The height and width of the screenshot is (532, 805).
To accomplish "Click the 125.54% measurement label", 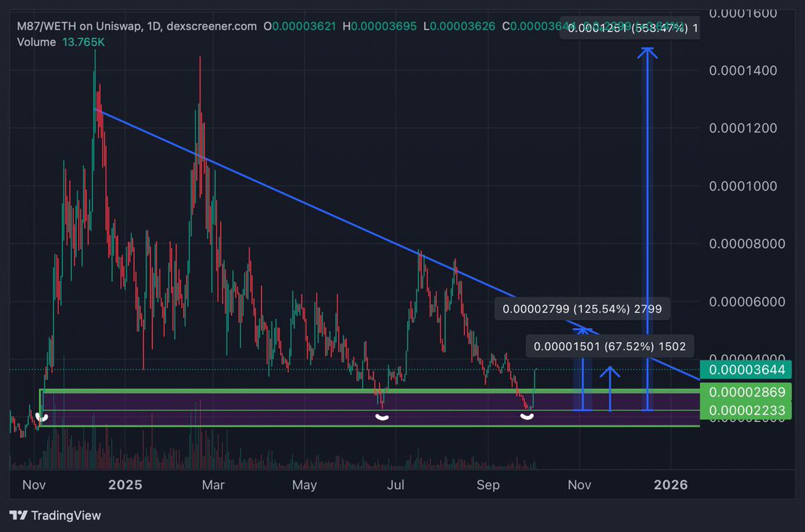I will pos(582,309).
